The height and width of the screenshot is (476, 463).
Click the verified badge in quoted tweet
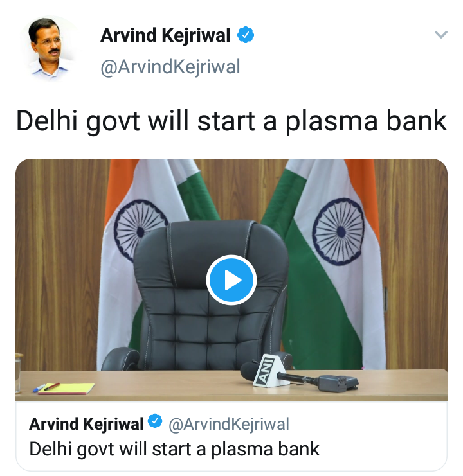[x=155, y=421]
